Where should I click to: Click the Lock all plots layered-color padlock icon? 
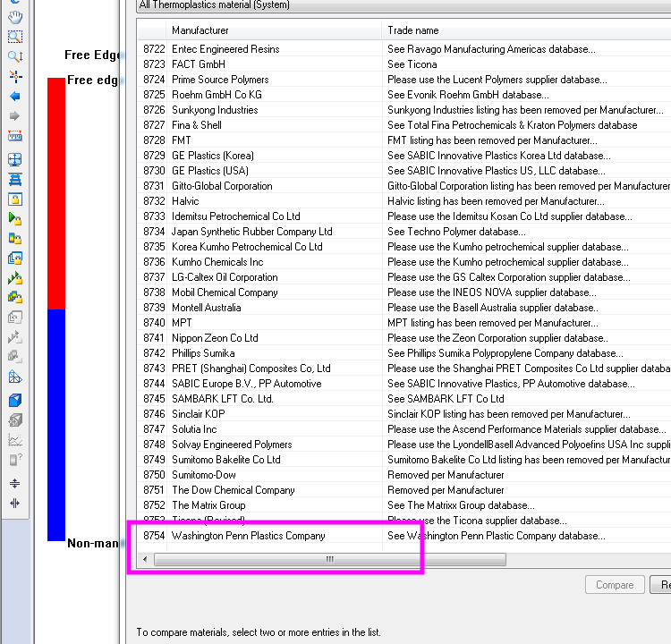coord(15,297)
